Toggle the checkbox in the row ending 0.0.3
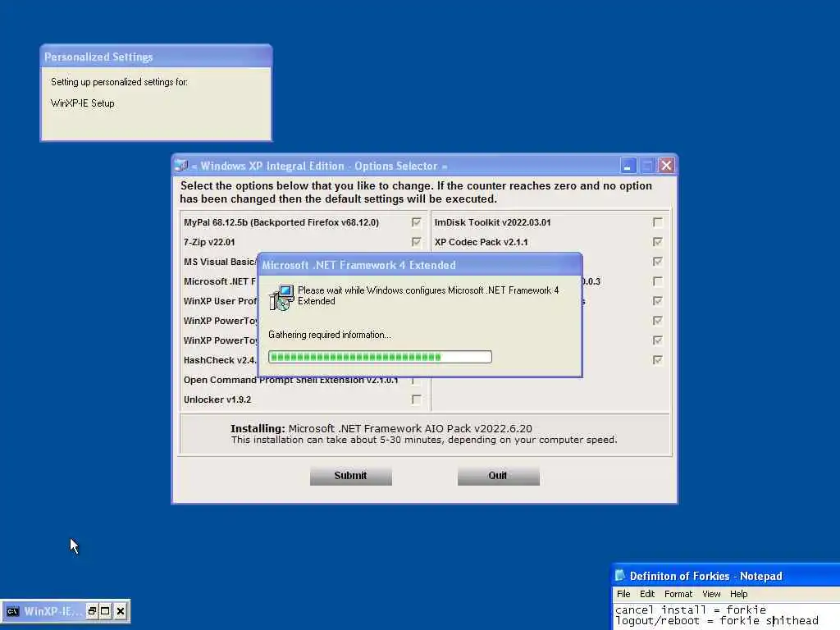840x630 pixels. pos(657,281)
